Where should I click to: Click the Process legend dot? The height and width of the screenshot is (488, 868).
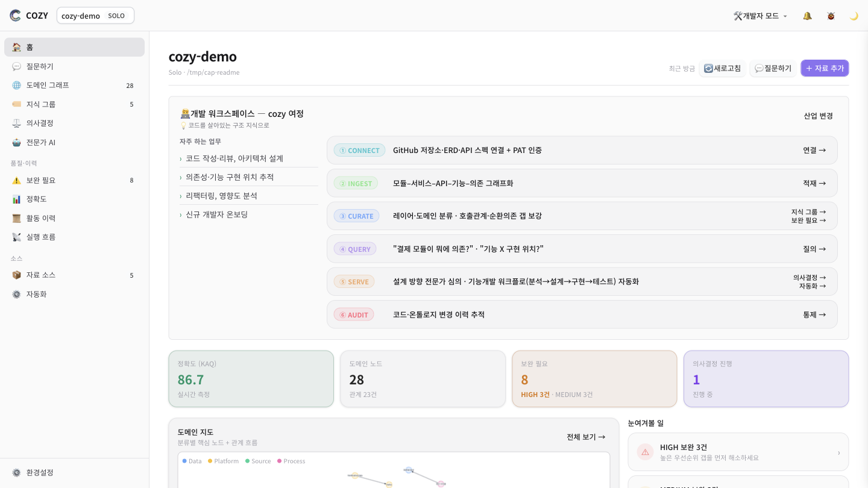click(279, 461)
